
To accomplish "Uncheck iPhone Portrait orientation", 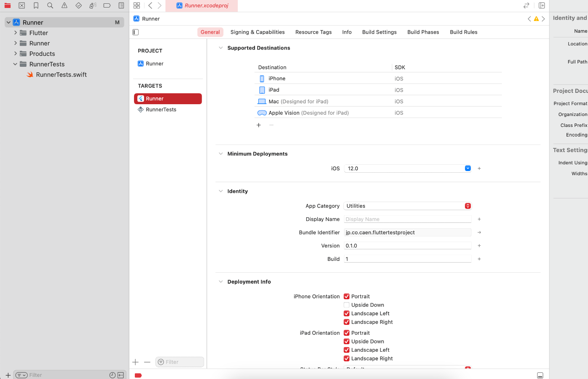I will 346,297.
